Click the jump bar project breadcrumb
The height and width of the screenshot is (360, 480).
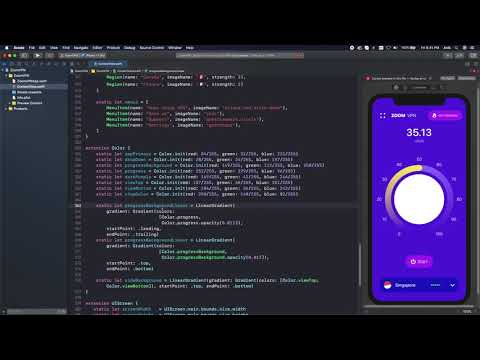point(79,71)
